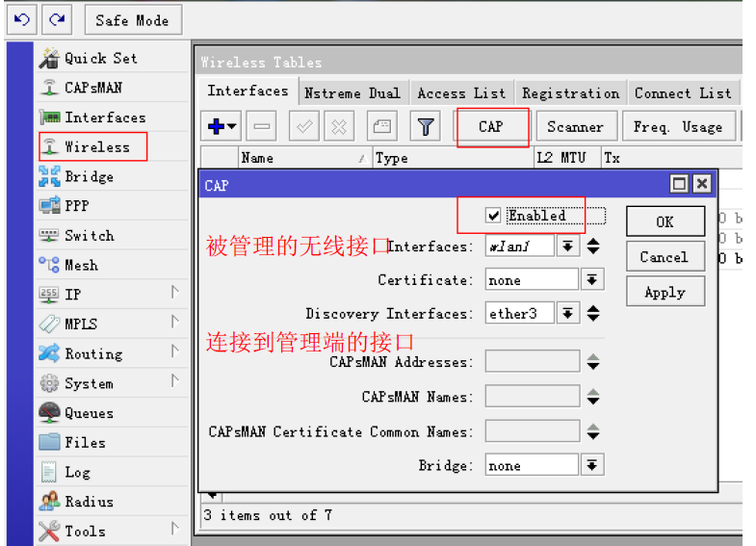Expand CAPsMAN Certificate Common Names arrows

click(x=593, y=431)
